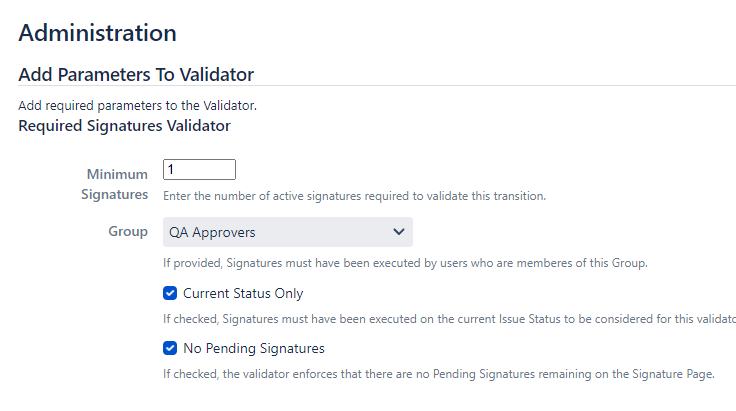Open the Group dropdown
This screenshot has height=411, width=736.
coord(288,232)
